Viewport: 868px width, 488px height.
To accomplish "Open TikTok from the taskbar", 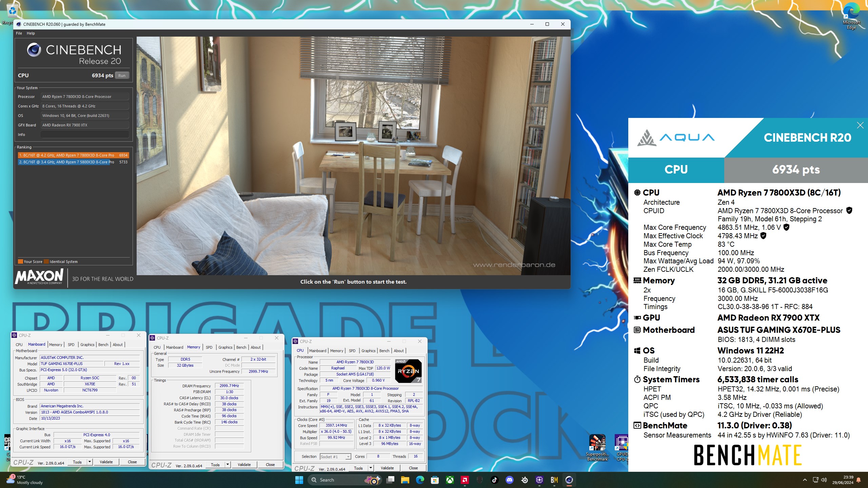I will click(495, 480).
